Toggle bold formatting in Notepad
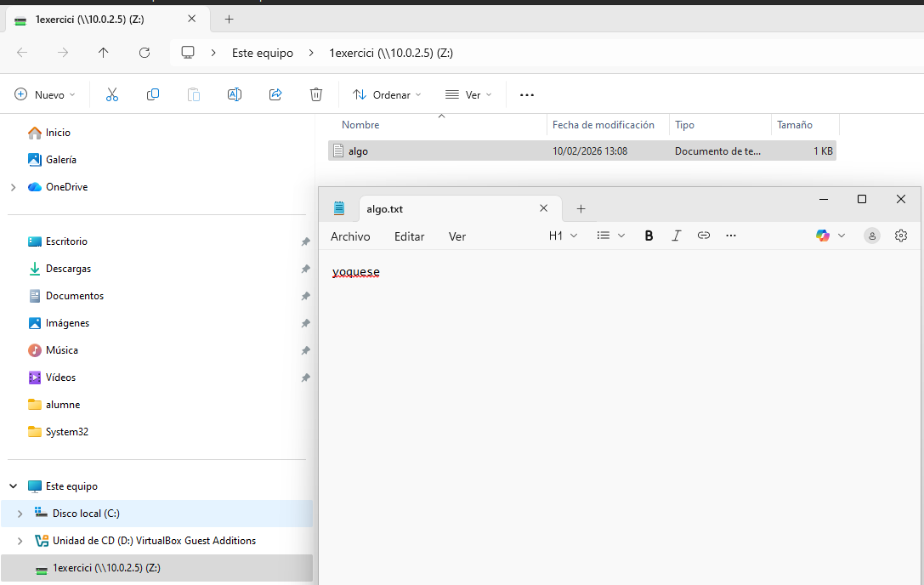The height and width of the screenshot is (585, 924). 649,236
